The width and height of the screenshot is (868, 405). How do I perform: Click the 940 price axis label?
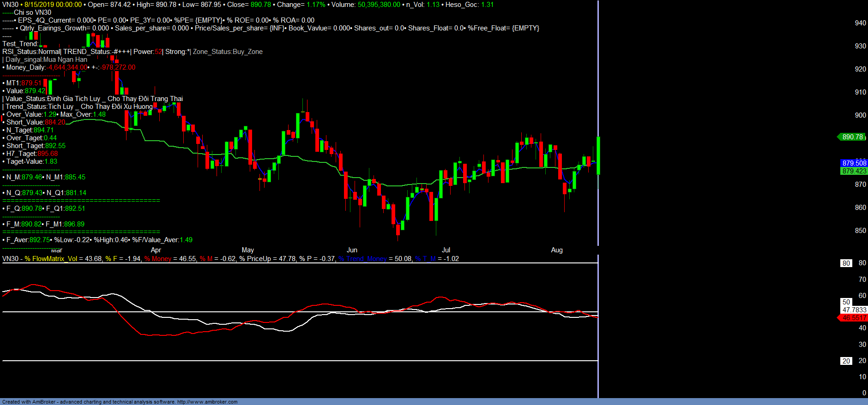pyautogui.click(x=860, y=23)
